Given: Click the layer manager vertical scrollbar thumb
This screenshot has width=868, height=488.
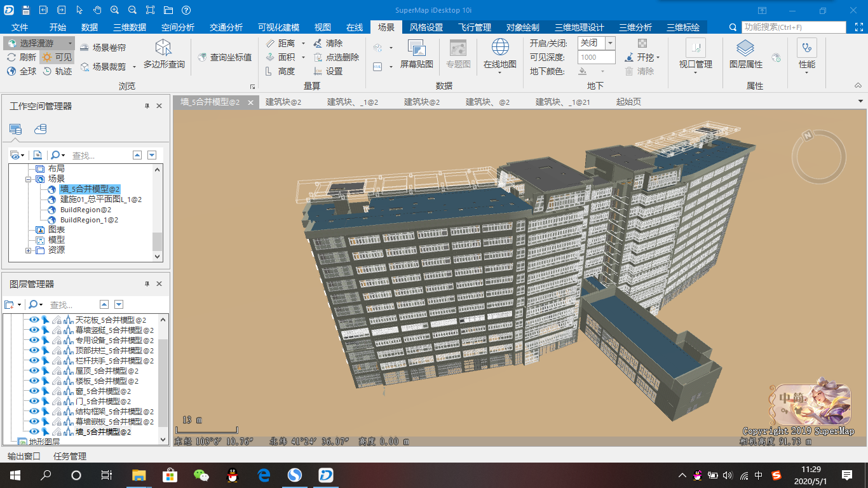Looking at the screenshot, I should pyautogui.click(x=163, y=383).
